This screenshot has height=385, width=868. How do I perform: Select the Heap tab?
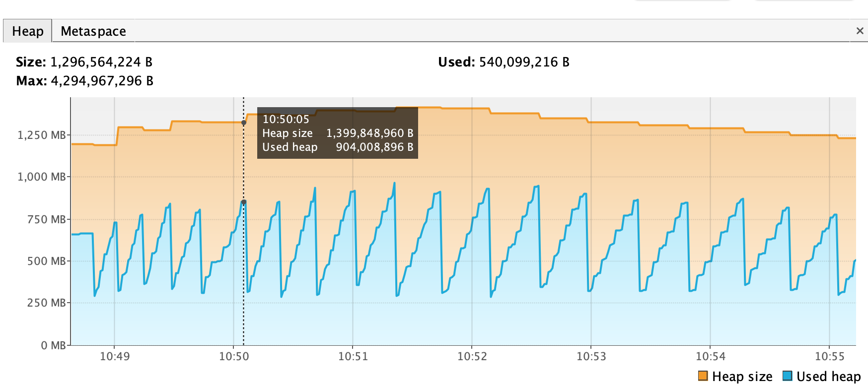coord(27,31)
